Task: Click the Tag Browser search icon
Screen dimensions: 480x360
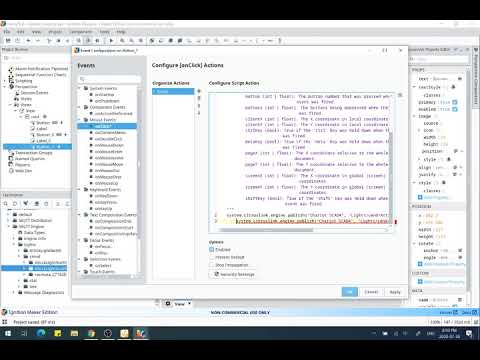Action: tap(6, 203)
